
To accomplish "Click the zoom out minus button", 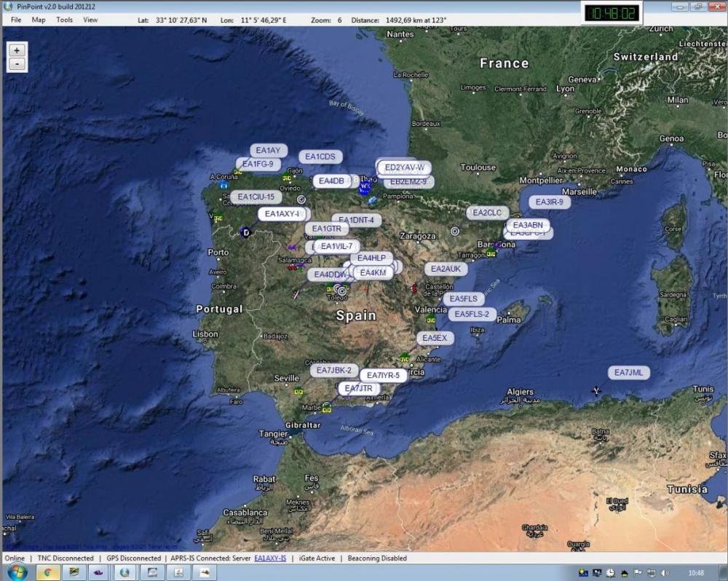I will (x=17, y=64).
